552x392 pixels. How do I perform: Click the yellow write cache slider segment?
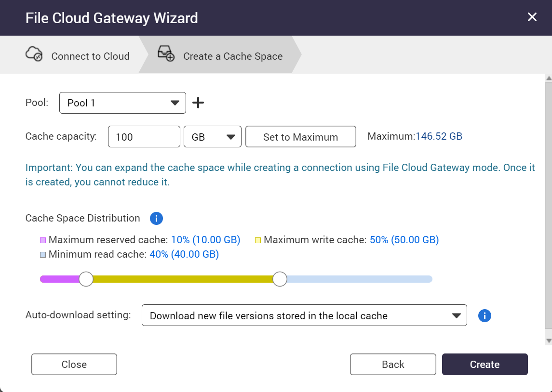(183, 279)
